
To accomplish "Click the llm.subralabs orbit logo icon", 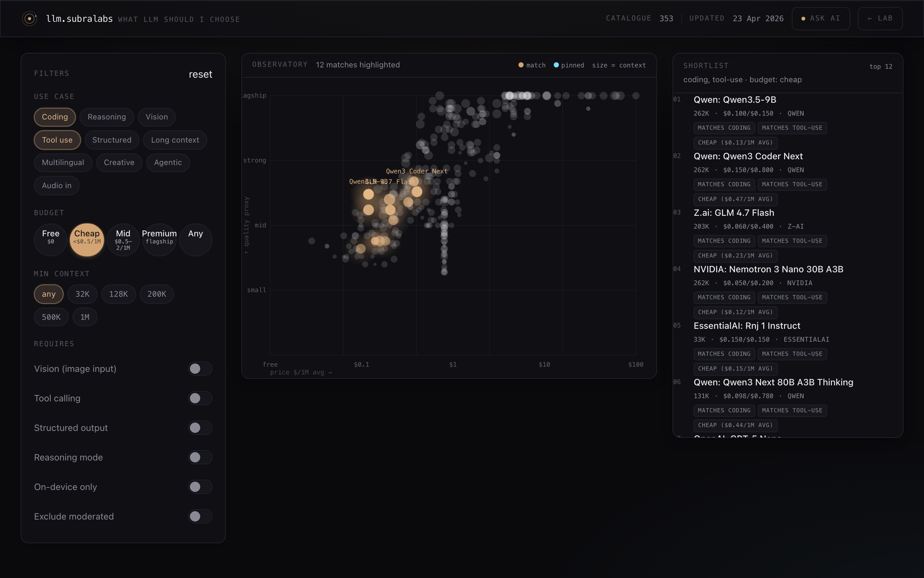I will tap(30, 18).
